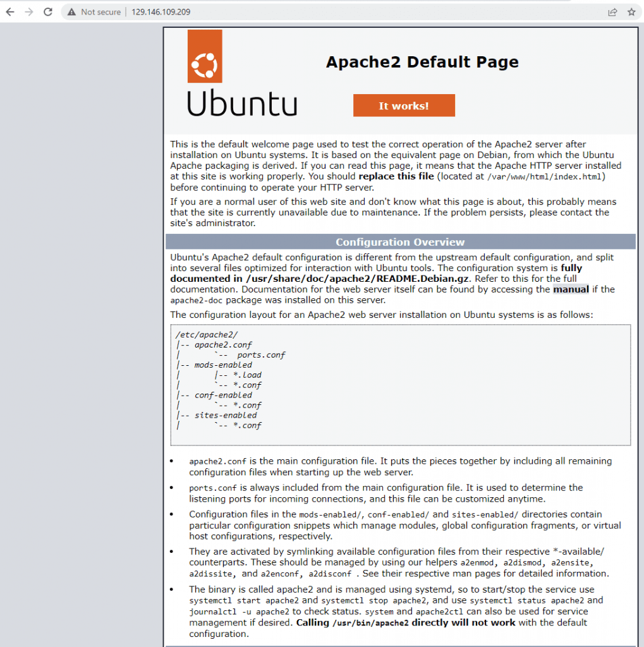Click the bold "replace this file" text
This screenshot has height=647, width=644.
(x=396, y=176)
